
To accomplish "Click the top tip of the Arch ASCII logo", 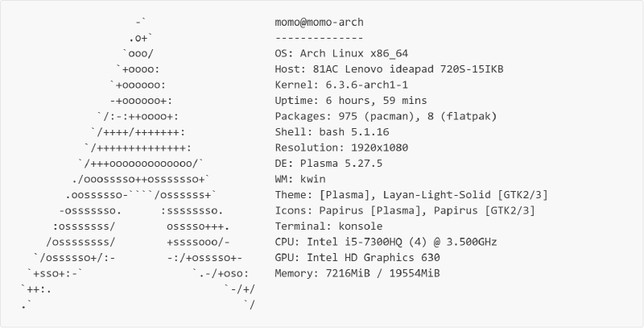I will click(141, 22).
